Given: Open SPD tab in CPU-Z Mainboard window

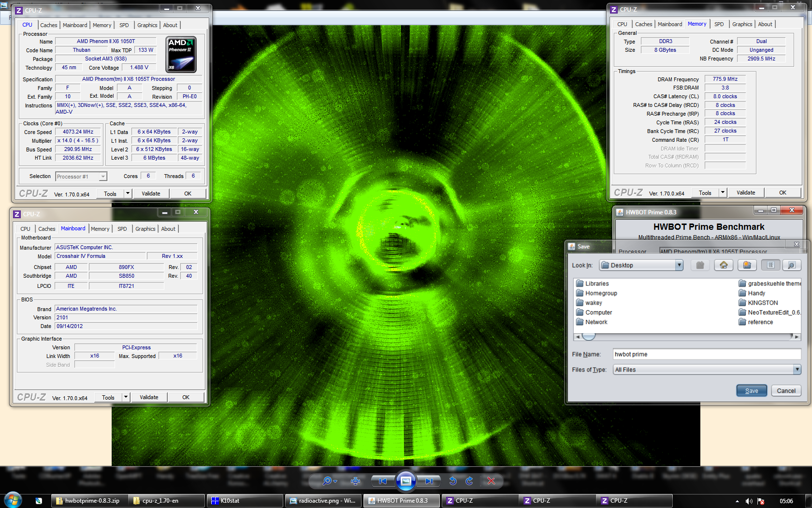Looking at the screenshot, I should [122, 229].
